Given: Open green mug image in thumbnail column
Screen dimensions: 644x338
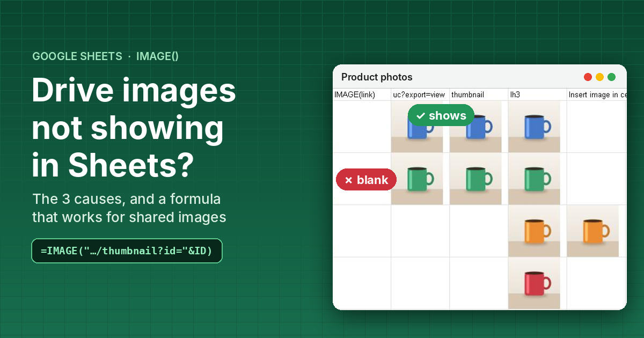Looking at the screenshot, I should (x=475, y=179).
